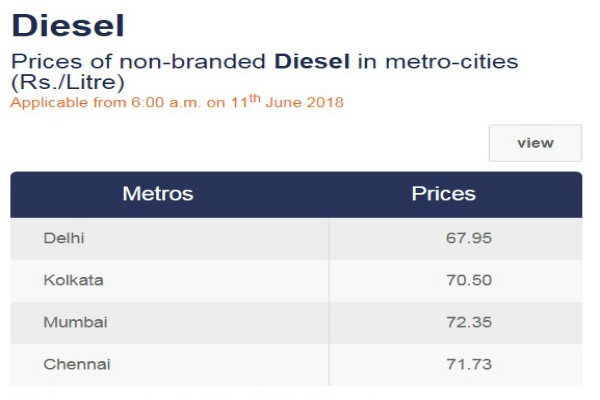Click the Chennai row name

(77, 364)
